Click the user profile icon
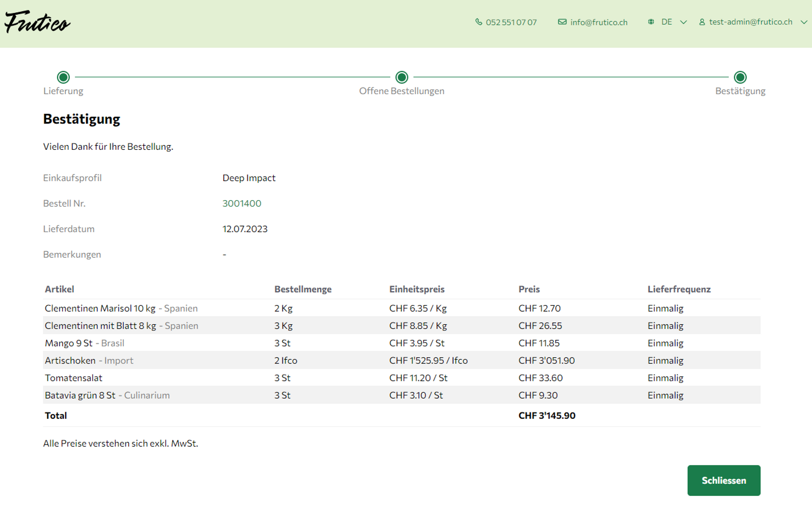This screenshot has height=506, width=812. pos(702,22)
